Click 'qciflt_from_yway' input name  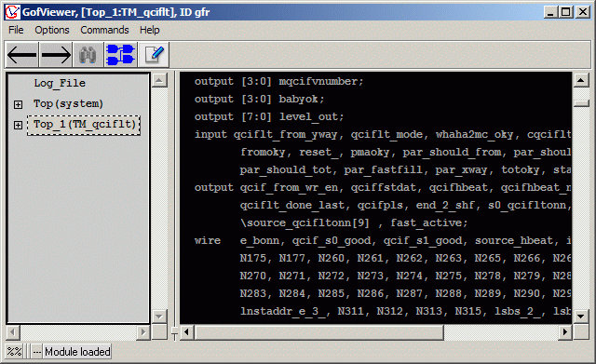point(285,134)
